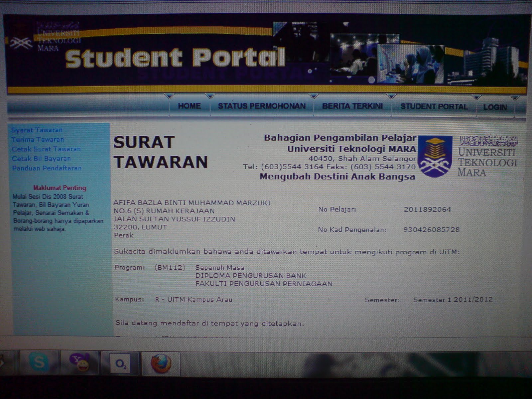Click the UiTM crest logo beside the letterhead
Viewport: 532px width, 399px height.
point(435,156)
